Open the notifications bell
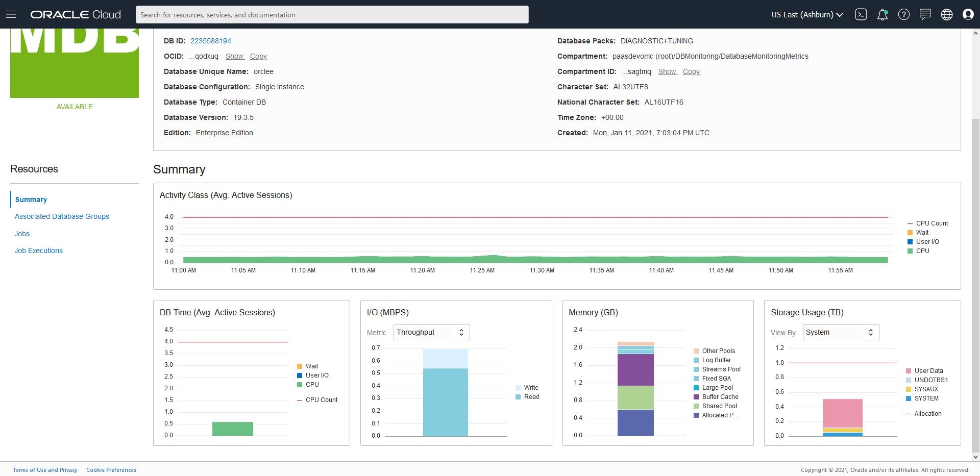 [x=883, y=14]
